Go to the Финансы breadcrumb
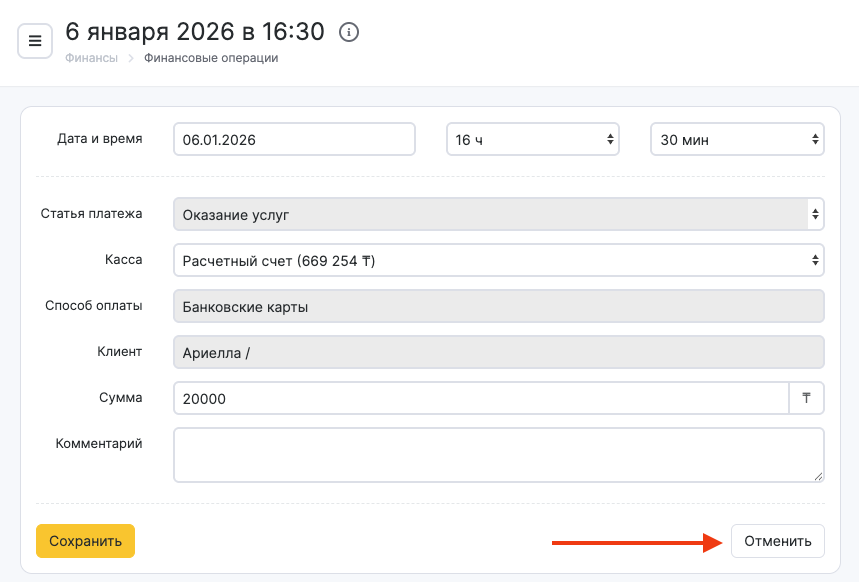Screen dimensions: 859x582 pos(91,58)
